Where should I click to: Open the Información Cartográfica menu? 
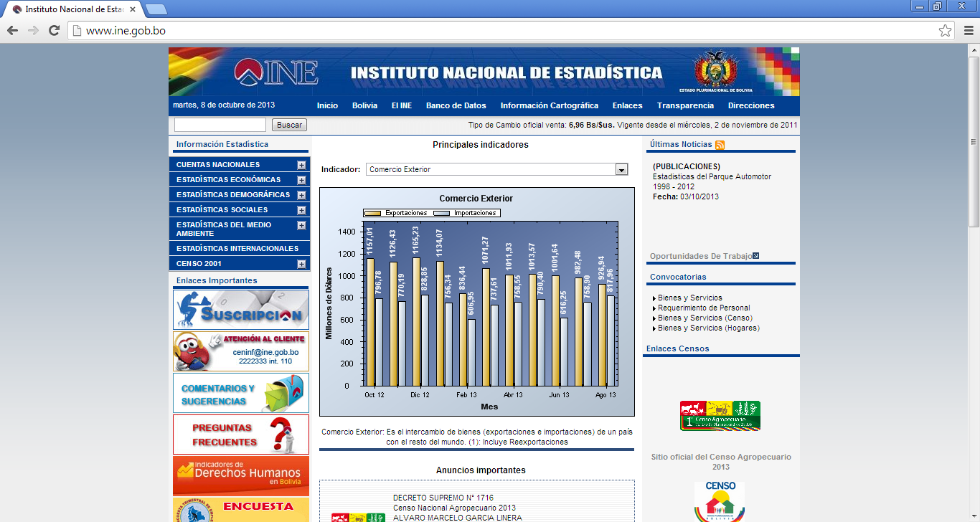[x=550, y=105]
